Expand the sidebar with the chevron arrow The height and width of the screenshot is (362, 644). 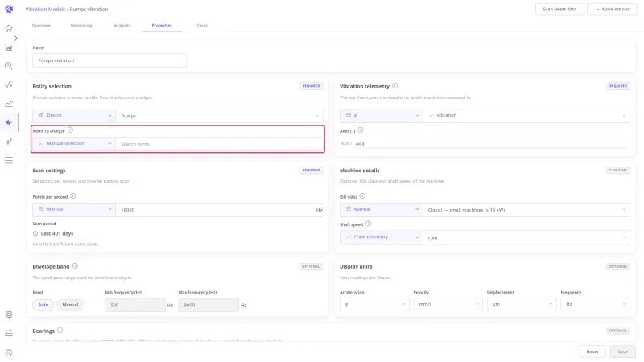coord(15,38)
